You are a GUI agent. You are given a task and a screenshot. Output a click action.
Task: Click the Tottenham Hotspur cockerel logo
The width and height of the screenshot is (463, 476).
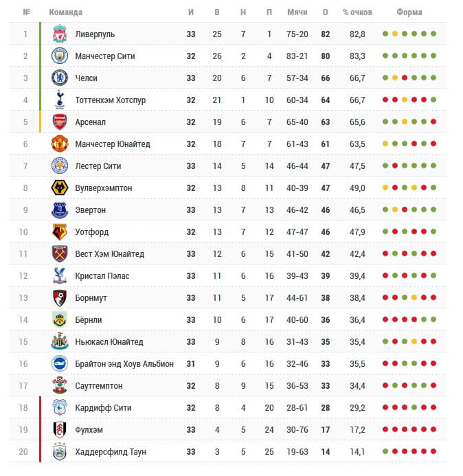pyautogui.click(x=60, y=100)
